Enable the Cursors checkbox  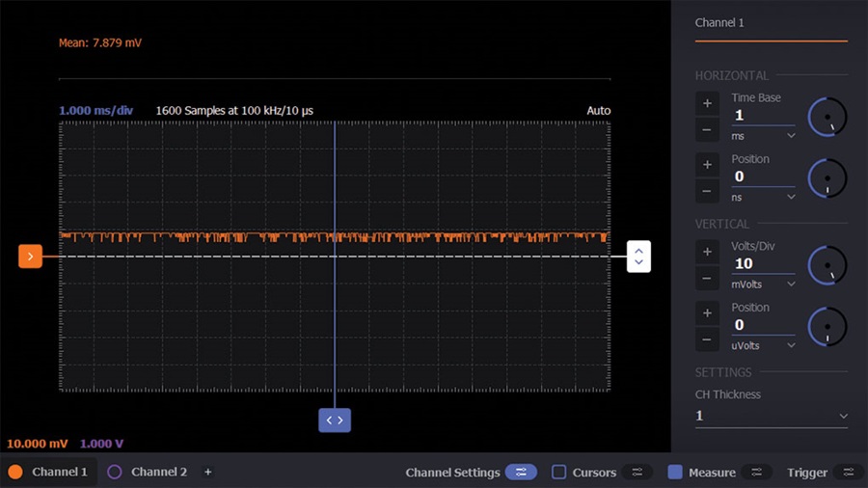pyautogui.click(x=559, y=472)
